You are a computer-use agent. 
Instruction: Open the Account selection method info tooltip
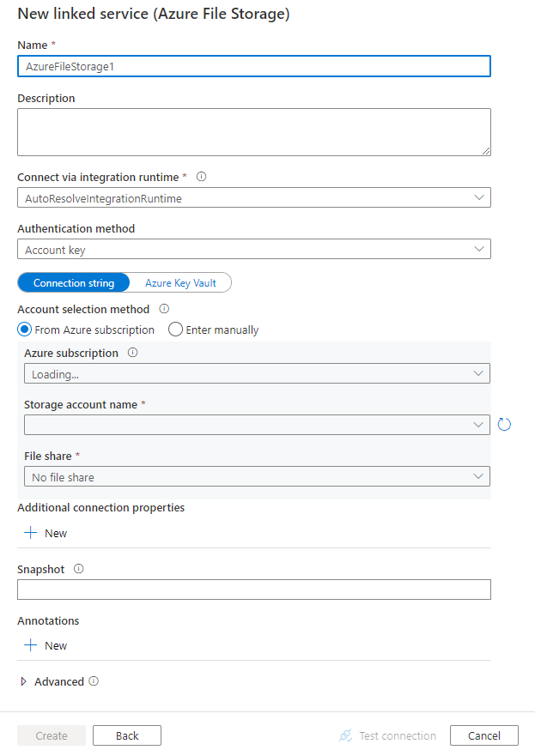point(164,309)
